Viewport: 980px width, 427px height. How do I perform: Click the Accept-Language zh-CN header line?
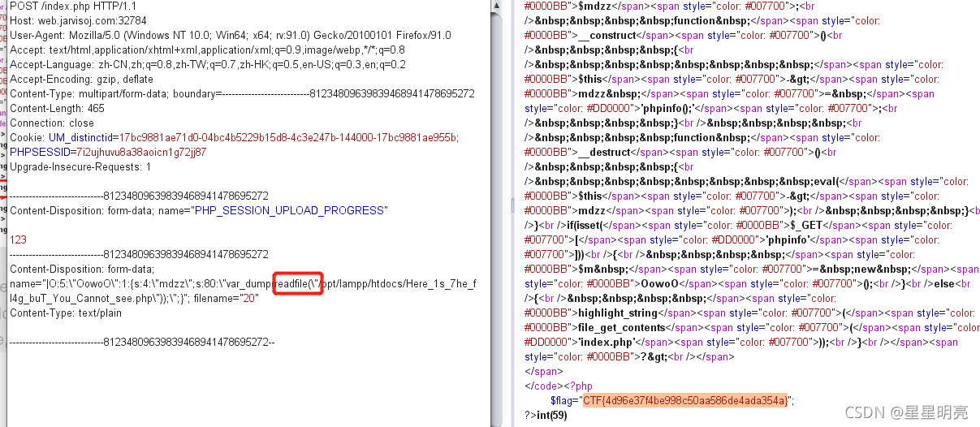(x=208, y=65)
